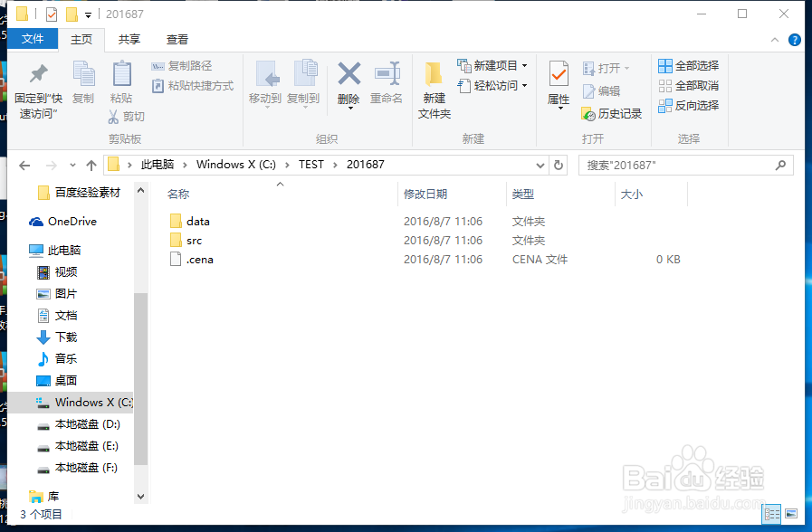The image size is (812, 532).
Task: Click the navigation pane scroll-down arrow
Action: tap(140, 497)
